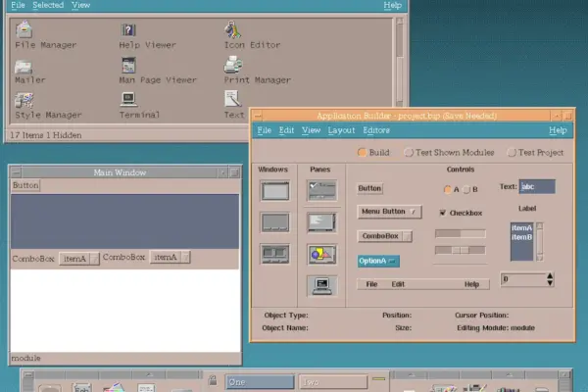Viewport: 588px width, 392px height.
Task: Select the Control Pane icon in Panes palette
Action: [x=321, y=190]
